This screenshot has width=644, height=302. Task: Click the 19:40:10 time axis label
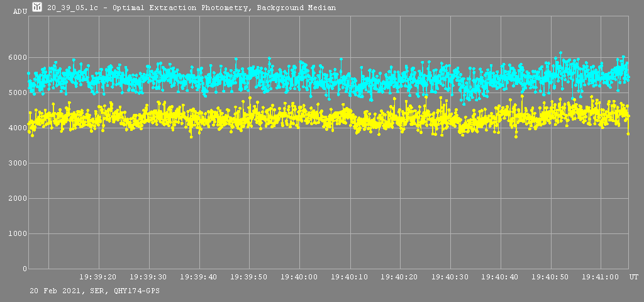click(350, 277)
